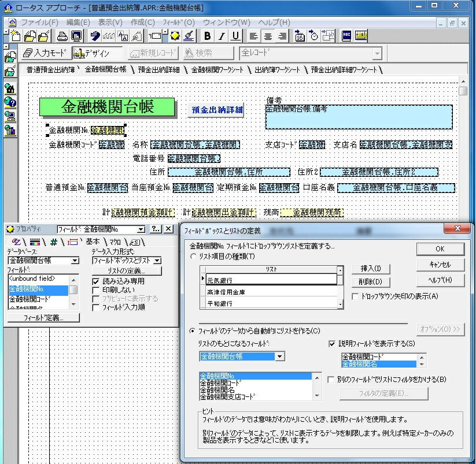476x464 pixels.
Task: Open the color lines tab in properties
Action: click(x=35, y=242)
